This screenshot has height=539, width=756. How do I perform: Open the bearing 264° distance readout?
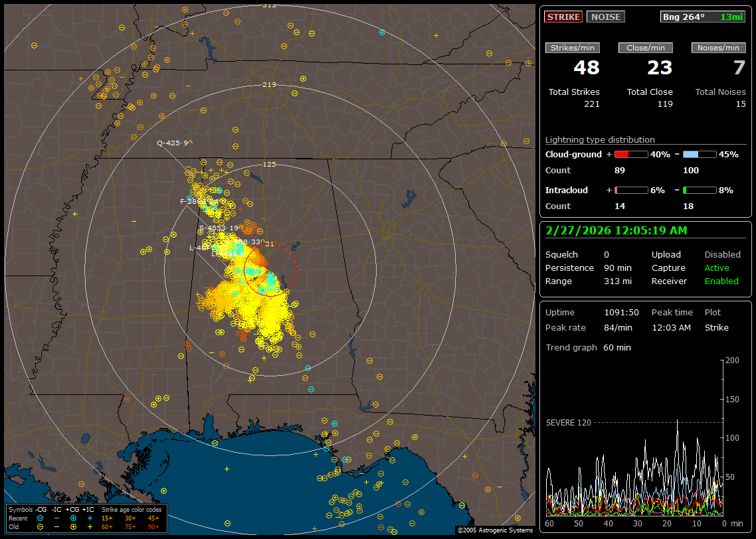pyautogui.click(x=703, y=17)
